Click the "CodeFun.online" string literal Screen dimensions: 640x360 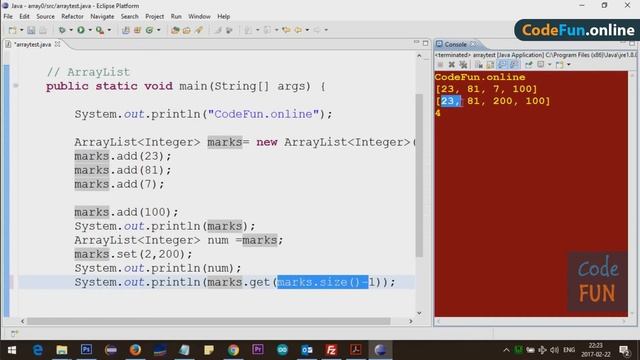[x=264, y=114]
